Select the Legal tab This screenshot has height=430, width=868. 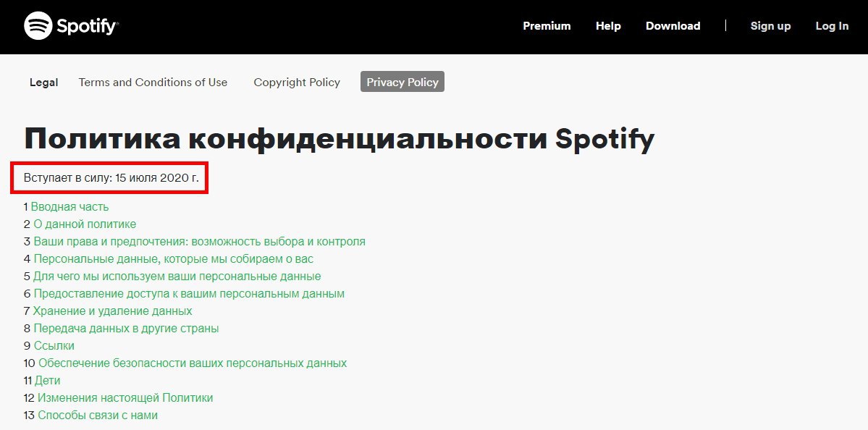click(43, 83)
